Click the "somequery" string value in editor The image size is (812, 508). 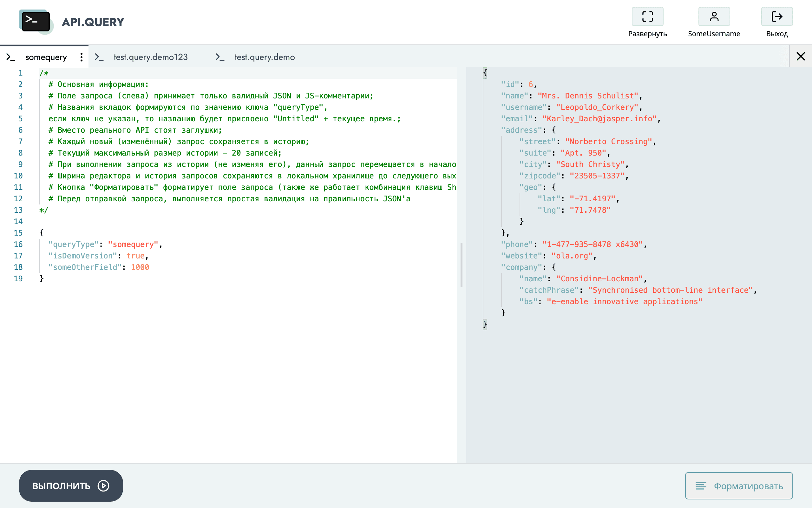click(x=133, y=244)
